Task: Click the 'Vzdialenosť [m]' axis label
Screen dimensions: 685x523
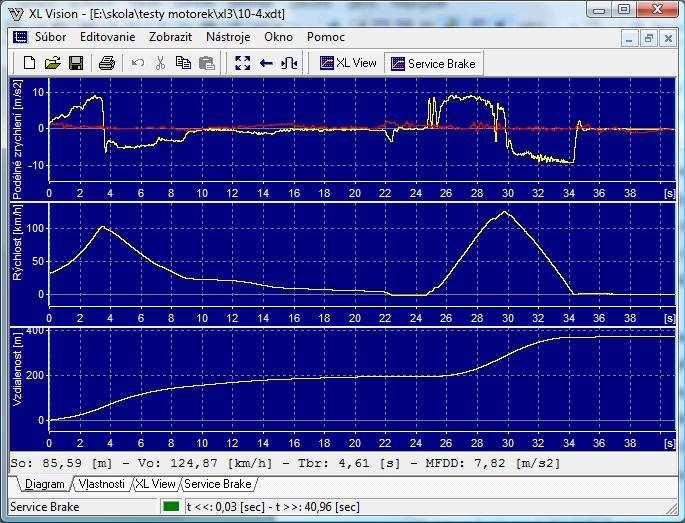Action: point(17,369)
